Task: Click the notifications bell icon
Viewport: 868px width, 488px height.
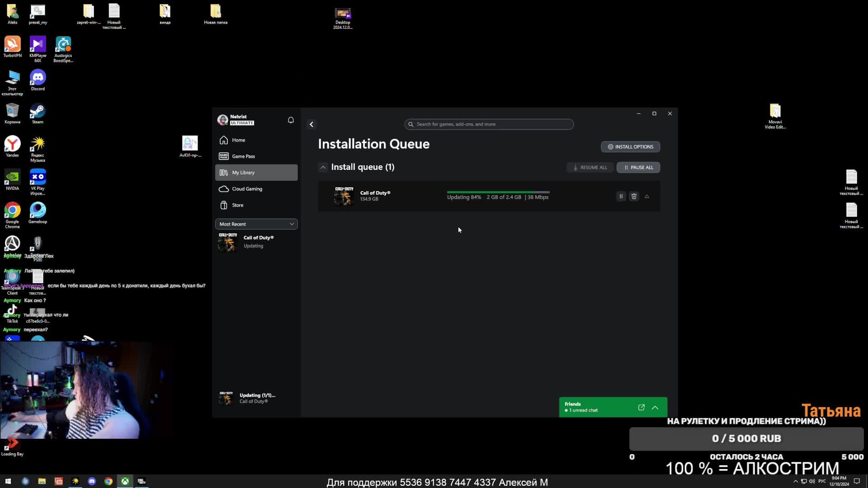Action: coord(291,120)
